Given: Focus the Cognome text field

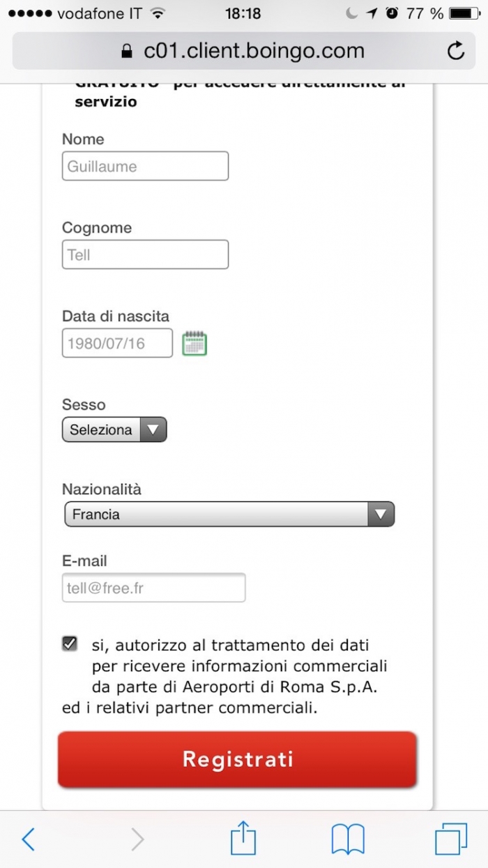Looking at the screenshot, I should [145, 254].
